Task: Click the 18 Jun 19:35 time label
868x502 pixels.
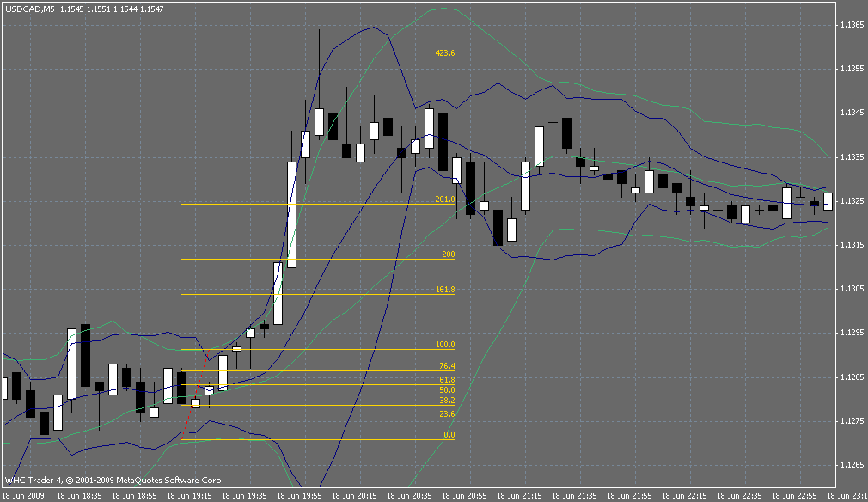Action: click(x=245, y=495)
